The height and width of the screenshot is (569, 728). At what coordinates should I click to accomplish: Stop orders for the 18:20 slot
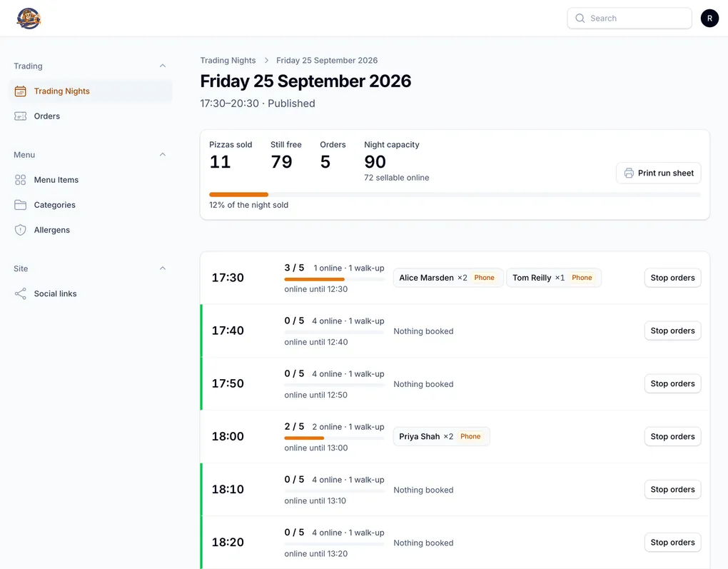tap(672, 543)
